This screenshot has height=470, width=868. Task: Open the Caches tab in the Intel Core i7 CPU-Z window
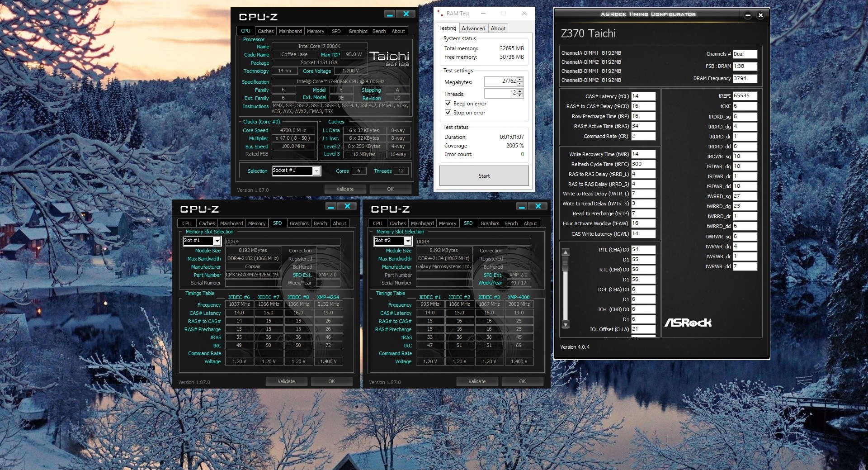pos(265,31)
